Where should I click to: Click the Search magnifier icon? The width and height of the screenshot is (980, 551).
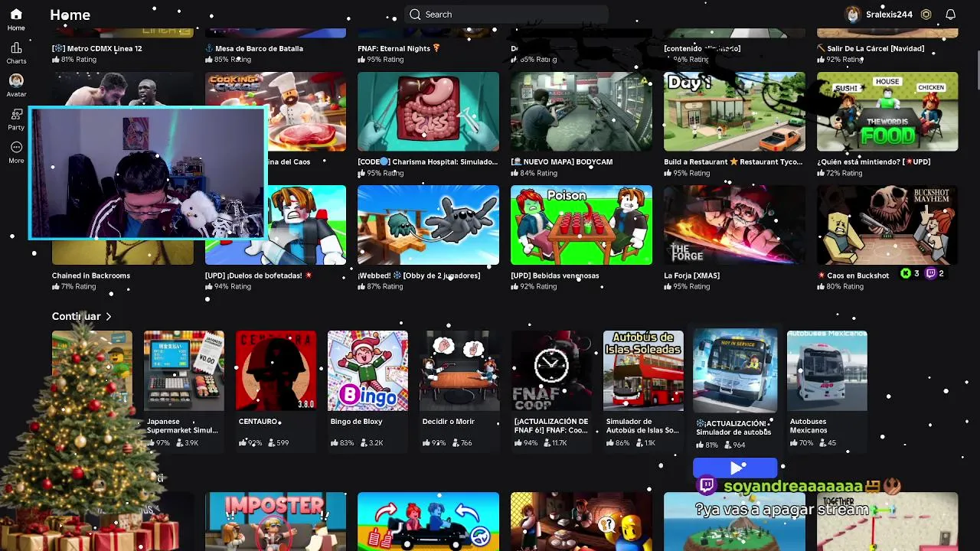click(415, 15)
